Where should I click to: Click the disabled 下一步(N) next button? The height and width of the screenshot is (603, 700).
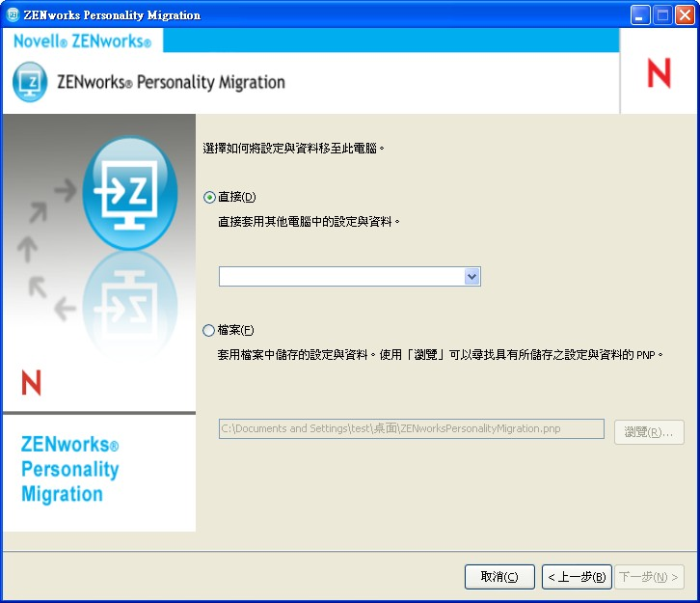tap(649, 577)
